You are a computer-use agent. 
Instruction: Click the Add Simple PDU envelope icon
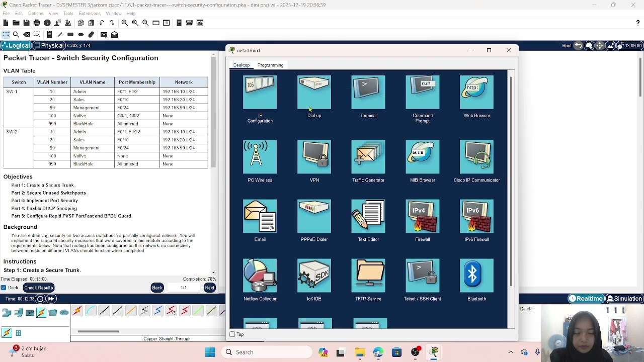click(104, 35)
